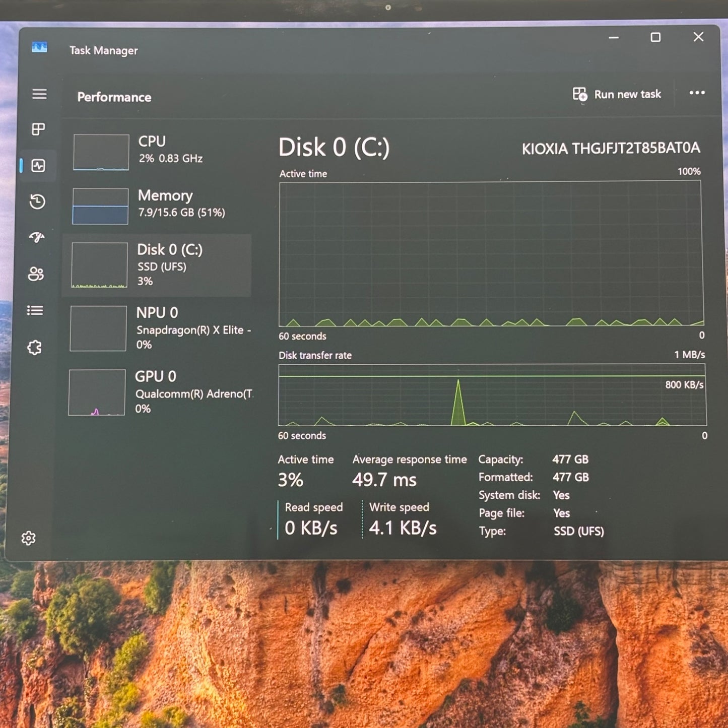728x728 pixels.
Task: Select the Performance page icon
Action: tap(38, 166)
